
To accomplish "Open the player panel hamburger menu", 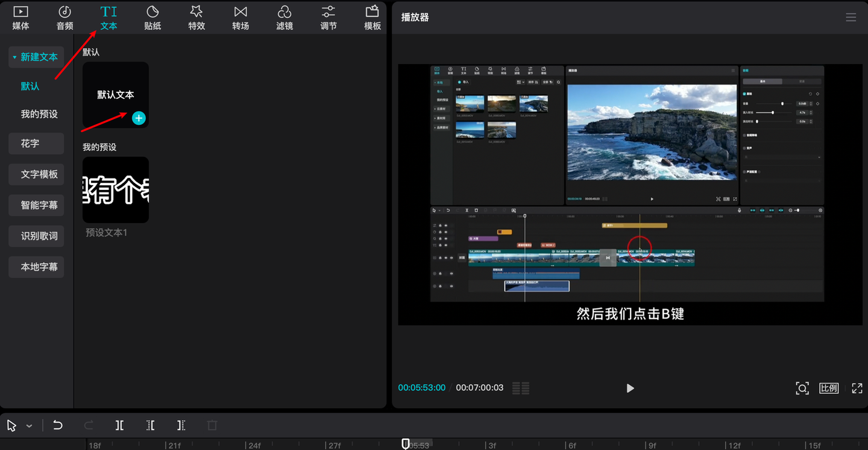I will click(851, 17).
